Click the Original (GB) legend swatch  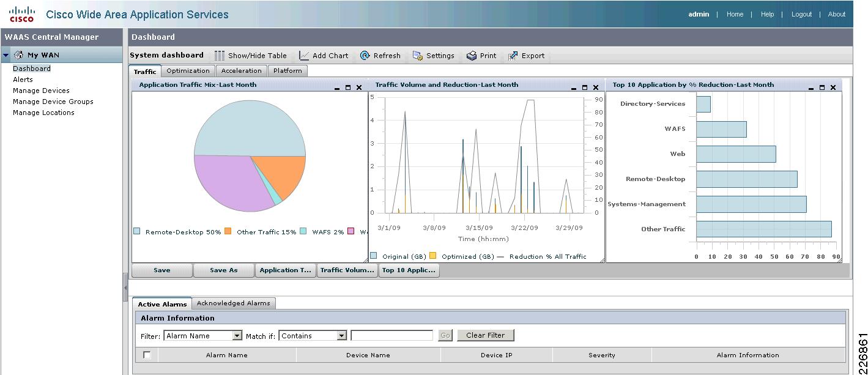pos(374,256)
